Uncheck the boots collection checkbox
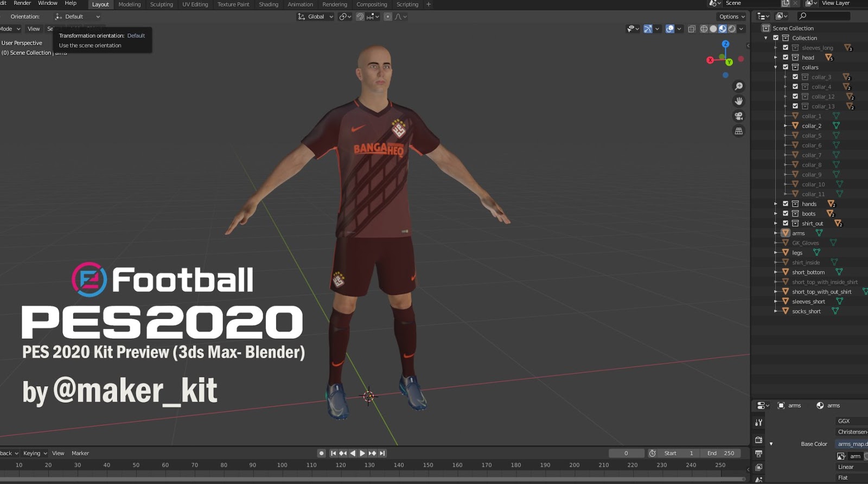 tap(785, 214)
